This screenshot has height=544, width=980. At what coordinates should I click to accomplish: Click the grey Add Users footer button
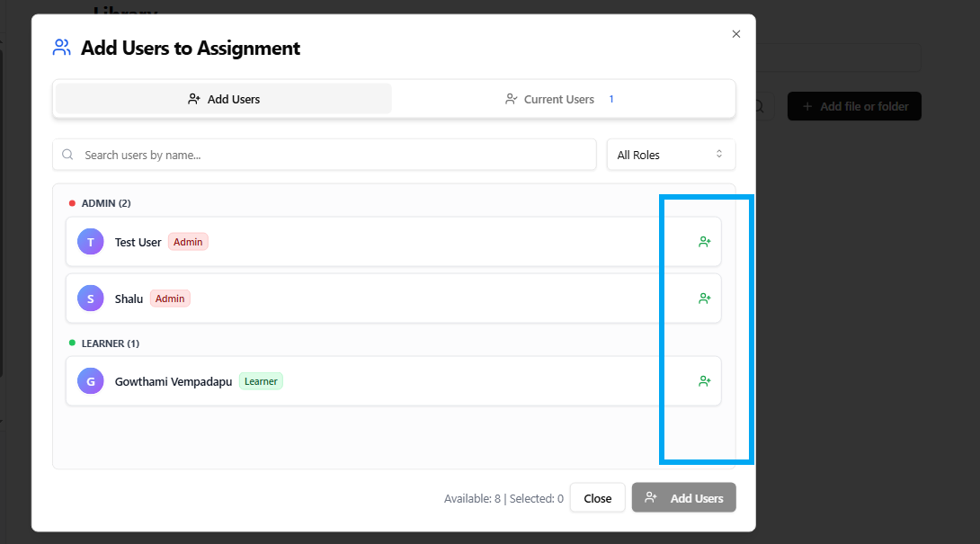tap(684, 498)
